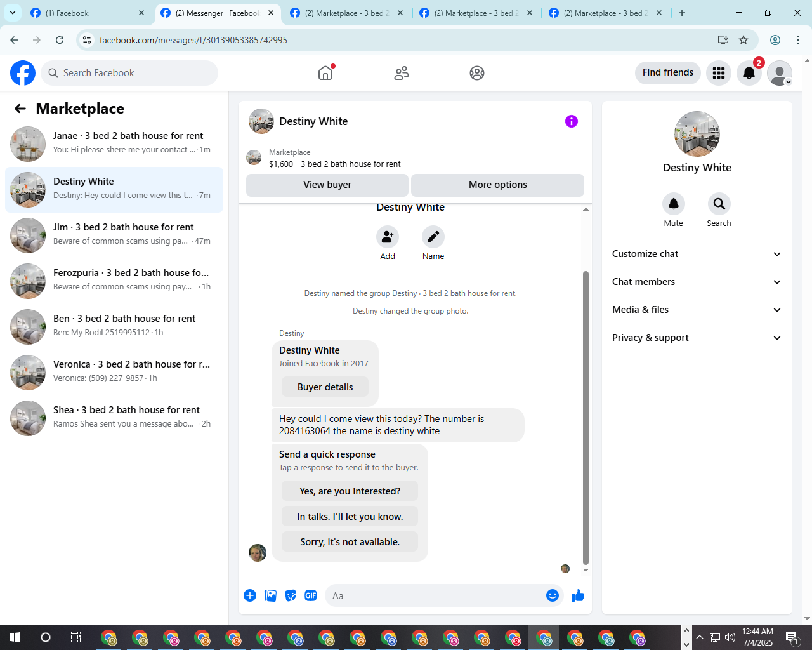Open the notifications bell
Viewport: 812px width, 650px height.
click(x=749, y=73)
